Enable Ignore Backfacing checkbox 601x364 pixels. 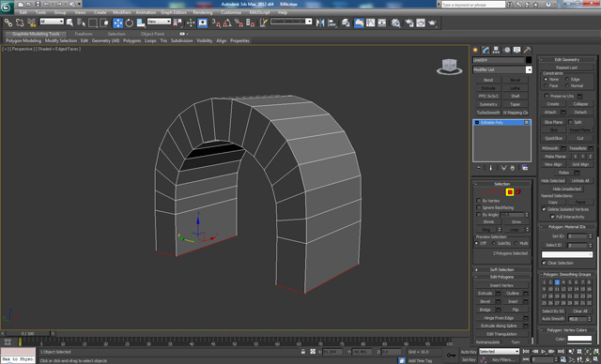pyautogui.click(x=479, y=207)
